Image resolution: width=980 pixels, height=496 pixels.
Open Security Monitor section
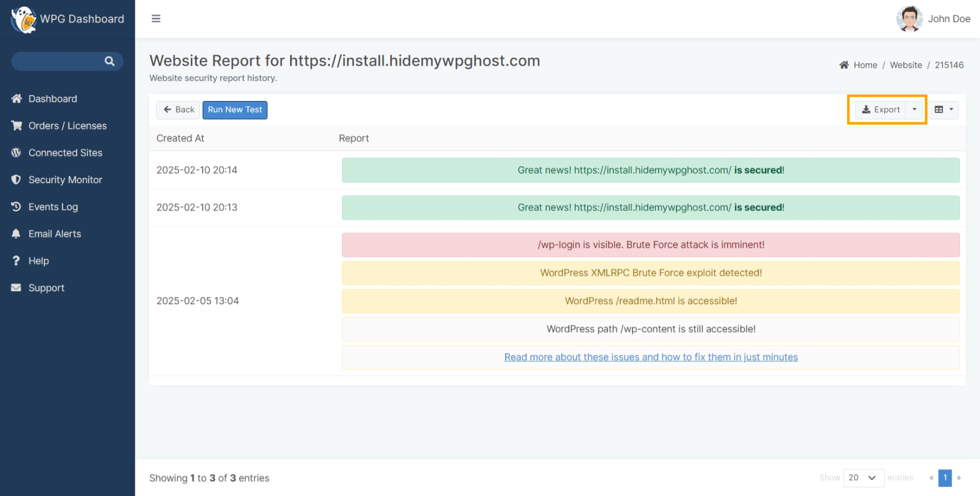click(x=66, y=180)
